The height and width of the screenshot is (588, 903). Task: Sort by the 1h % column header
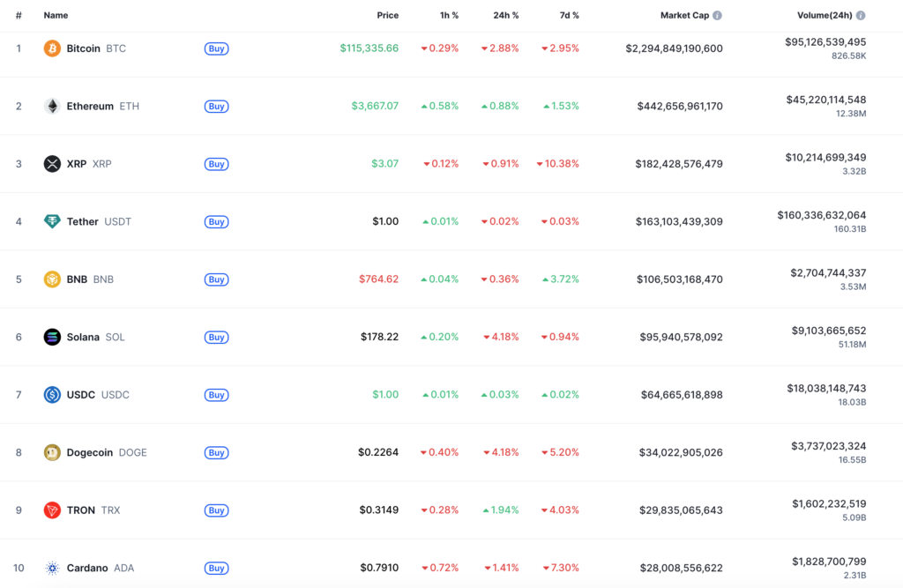click(x=449, y=16)
